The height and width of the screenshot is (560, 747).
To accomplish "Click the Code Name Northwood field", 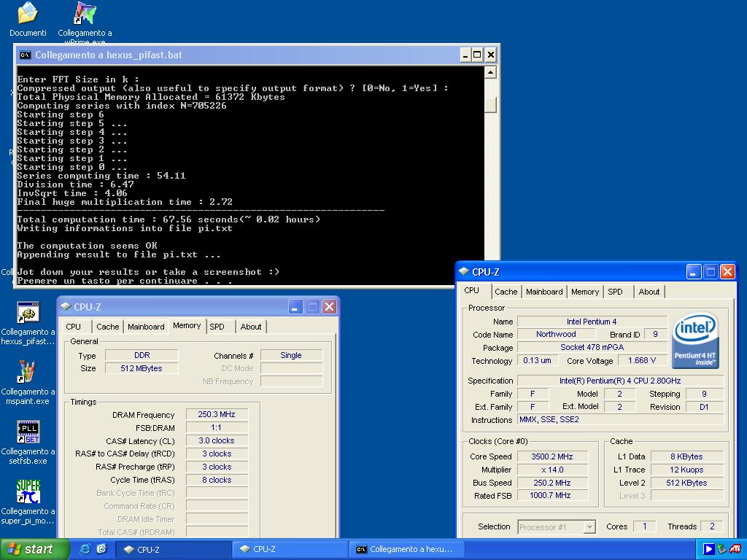I will [556, 334].
